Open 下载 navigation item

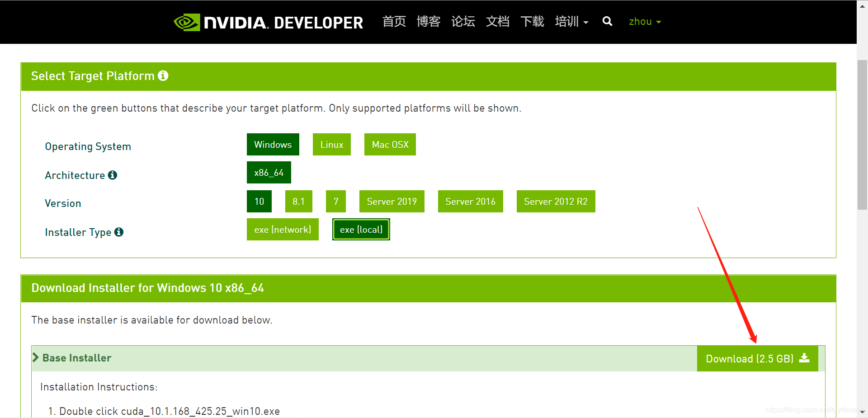[532, 22]
